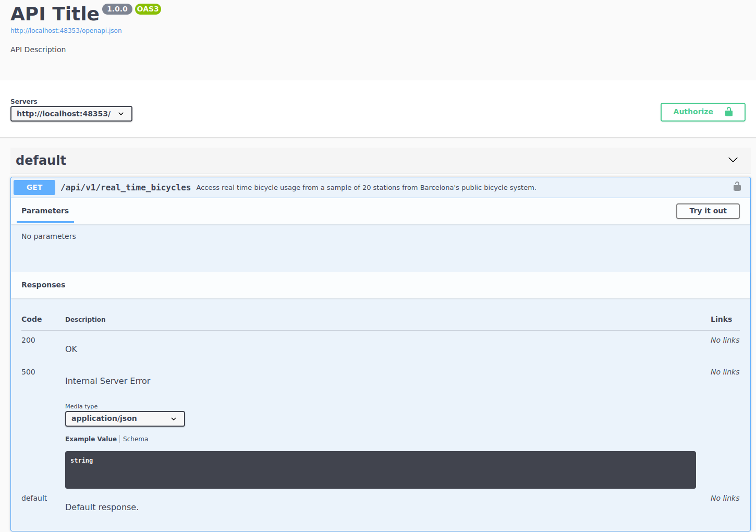Click the 1.0.0 version badge
This screenshot has height=532, width=756.
pyautogui.click(x=117, y=9)
